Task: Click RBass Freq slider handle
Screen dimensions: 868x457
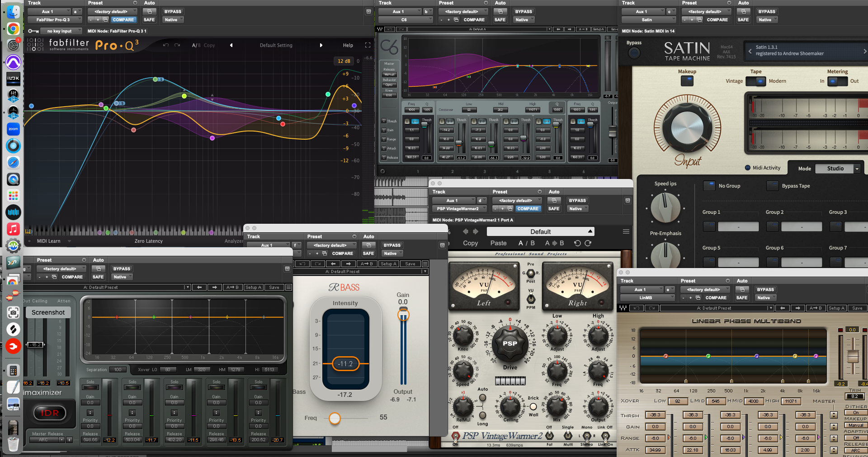Action: 335,418
